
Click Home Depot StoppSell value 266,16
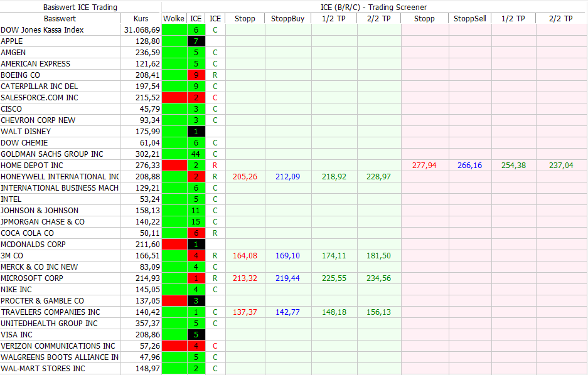pos(469,165)
